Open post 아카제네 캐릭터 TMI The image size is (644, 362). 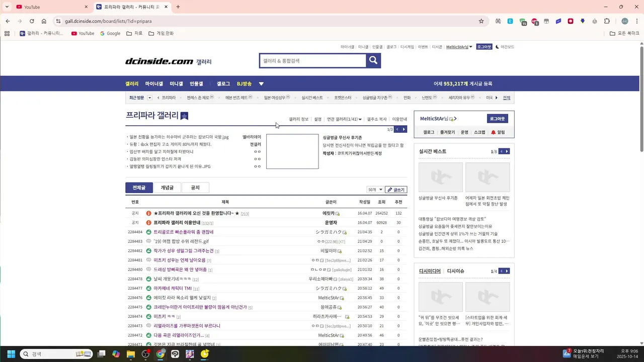tap(173, 288)
